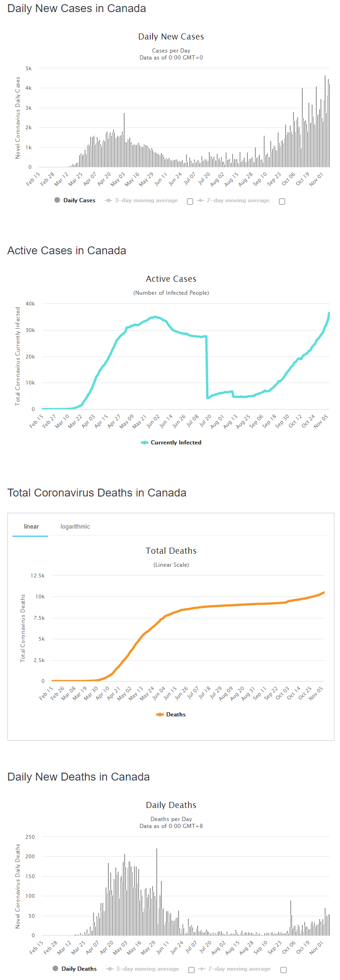
Task: Click the Deaths legend label text
Action: tap(176, 715)
